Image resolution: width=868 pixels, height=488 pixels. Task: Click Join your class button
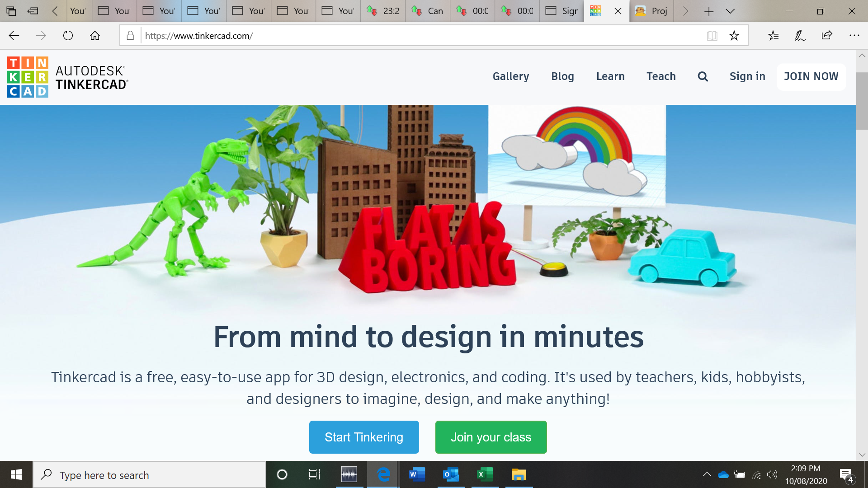pos(491,437)
